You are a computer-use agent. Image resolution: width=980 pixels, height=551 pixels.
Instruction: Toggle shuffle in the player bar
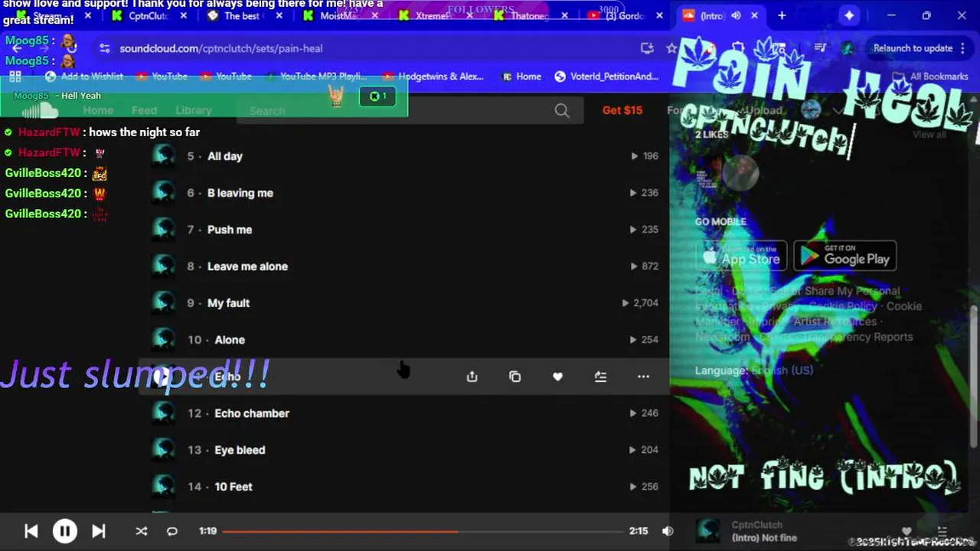pos(142,531)
